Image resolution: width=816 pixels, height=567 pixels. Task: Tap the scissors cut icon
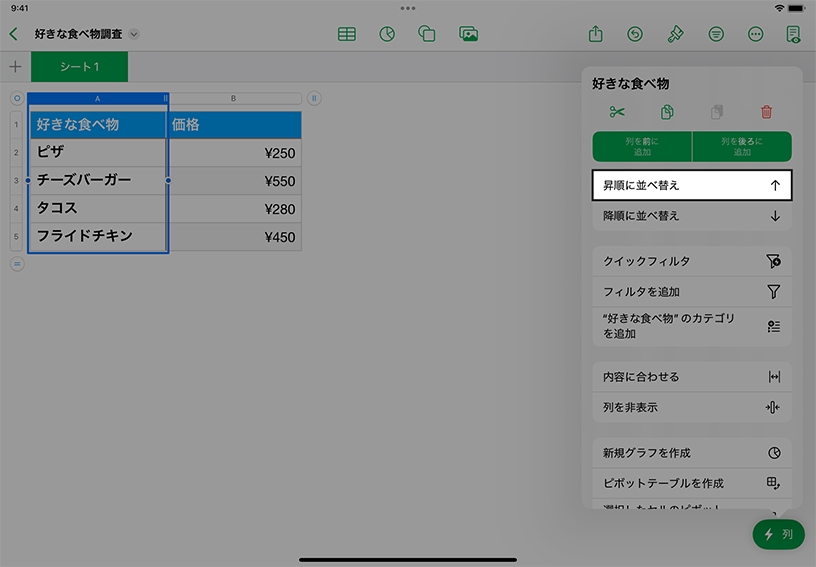tap(617, 112)
